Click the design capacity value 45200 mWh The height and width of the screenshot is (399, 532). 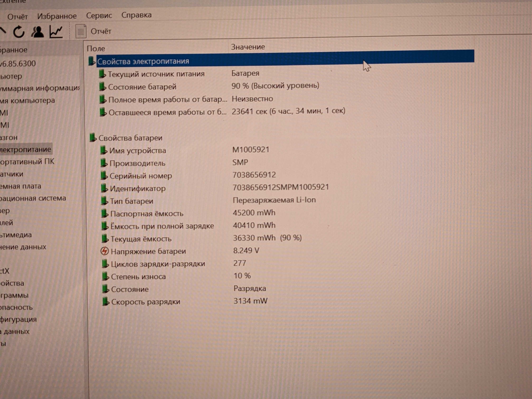pos(254,213)
